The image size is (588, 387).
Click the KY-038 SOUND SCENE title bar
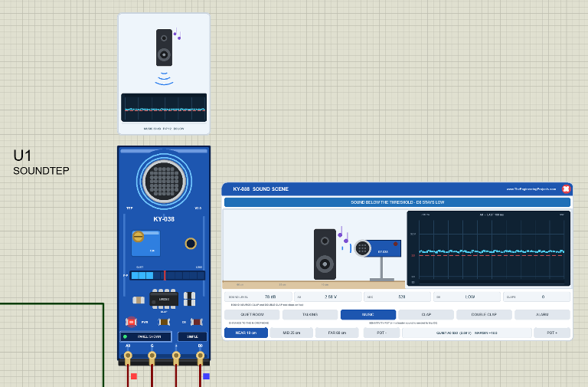pos(397,189)
